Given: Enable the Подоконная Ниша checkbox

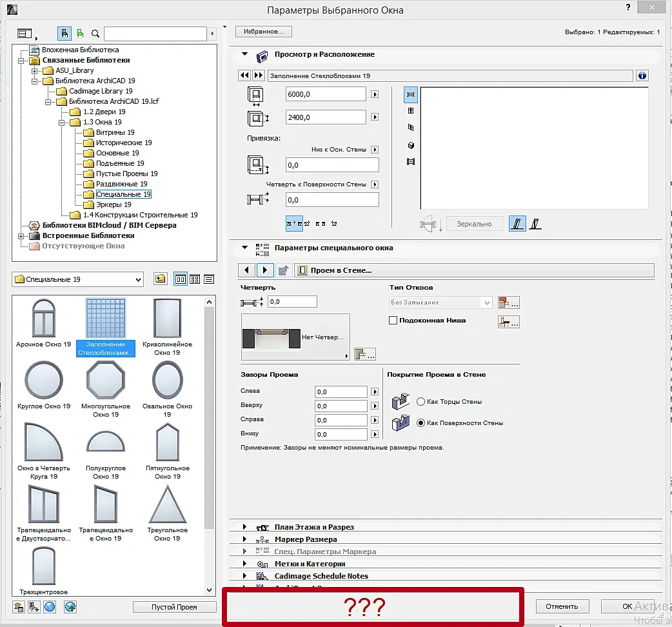Looking at the screenshot, I should 393,320.
